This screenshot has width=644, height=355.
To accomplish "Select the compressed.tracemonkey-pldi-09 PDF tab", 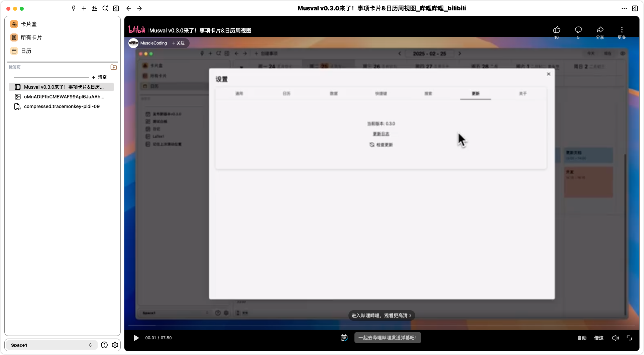I will point(61,106).
